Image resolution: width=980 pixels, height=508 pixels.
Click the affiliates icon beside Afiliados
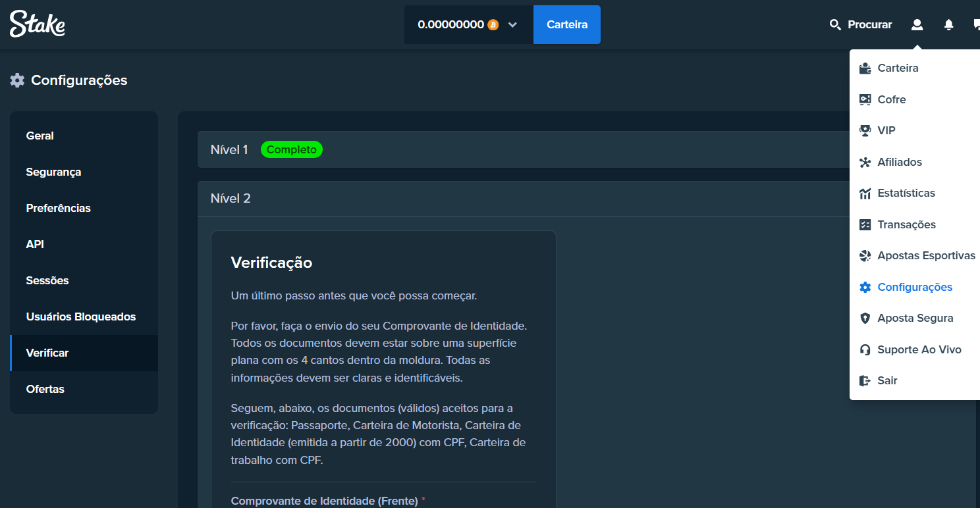865,162
